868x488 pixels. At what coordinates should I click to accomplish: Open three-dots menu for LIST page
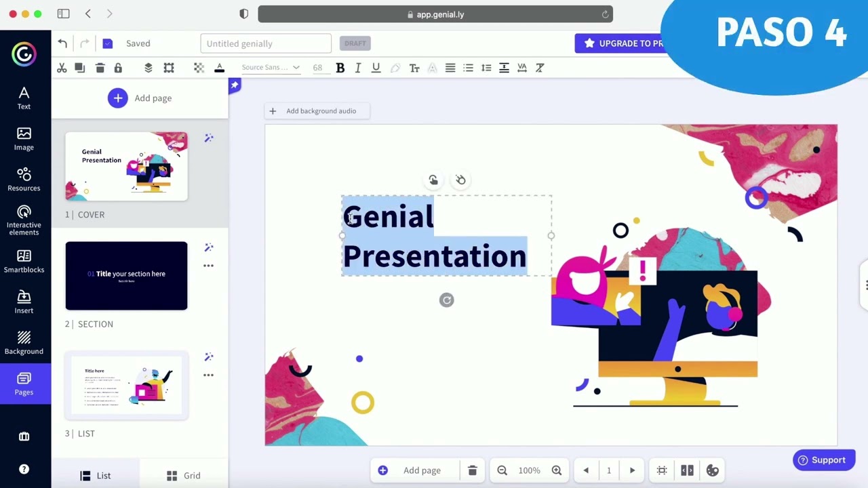[209, 375]
